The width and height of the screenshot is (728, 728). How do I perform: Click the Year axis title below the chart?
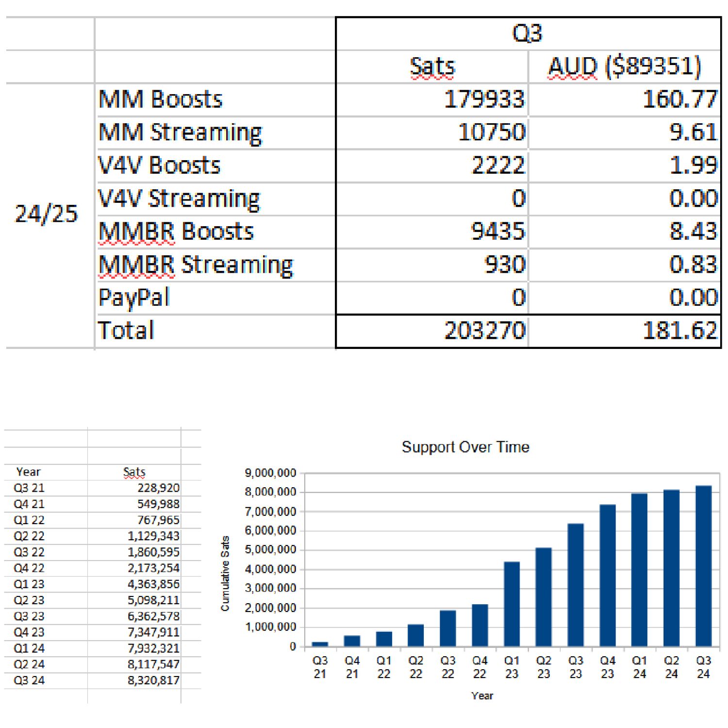tap(482, 695)
